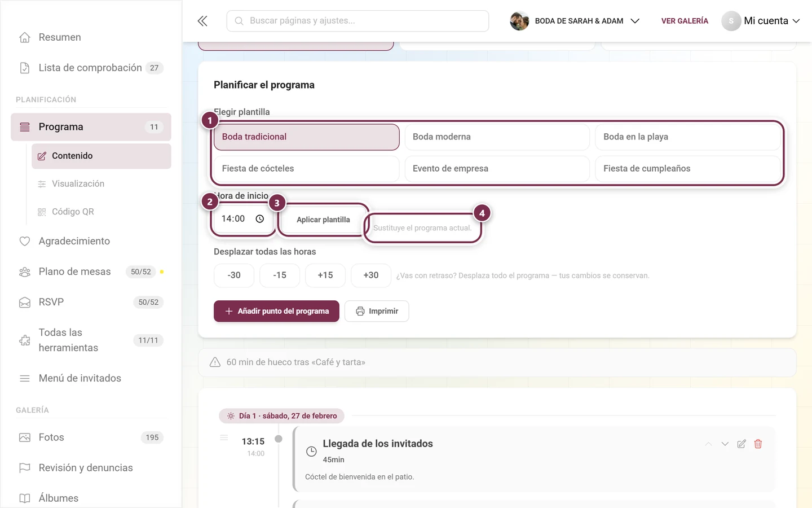Screen dimensions: 812x508
Task: Click the heart icon next to Agradecimiento
Action: [25, 241]
